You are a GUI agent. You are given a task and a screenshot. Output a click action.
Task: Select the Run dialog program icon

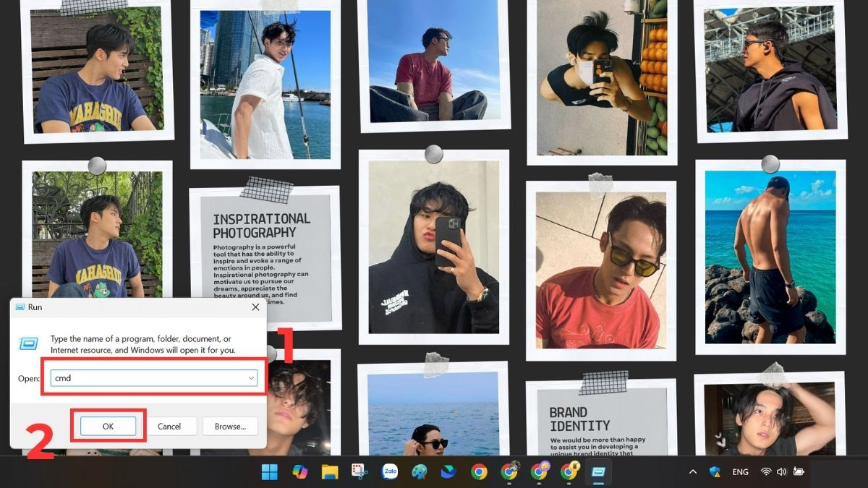[30, 343]
